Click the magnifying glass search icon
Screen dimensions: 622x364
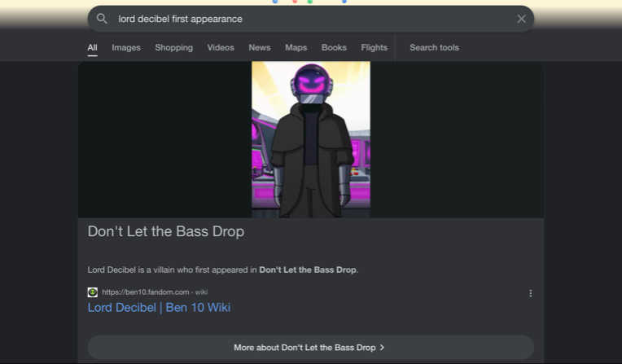[x=102, y=19]
